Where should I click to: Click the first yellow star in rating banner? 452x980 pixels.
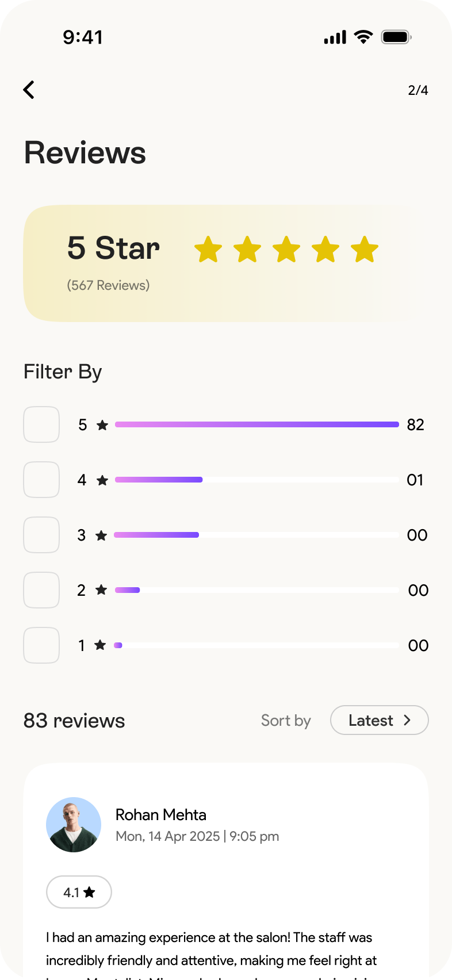208,250
